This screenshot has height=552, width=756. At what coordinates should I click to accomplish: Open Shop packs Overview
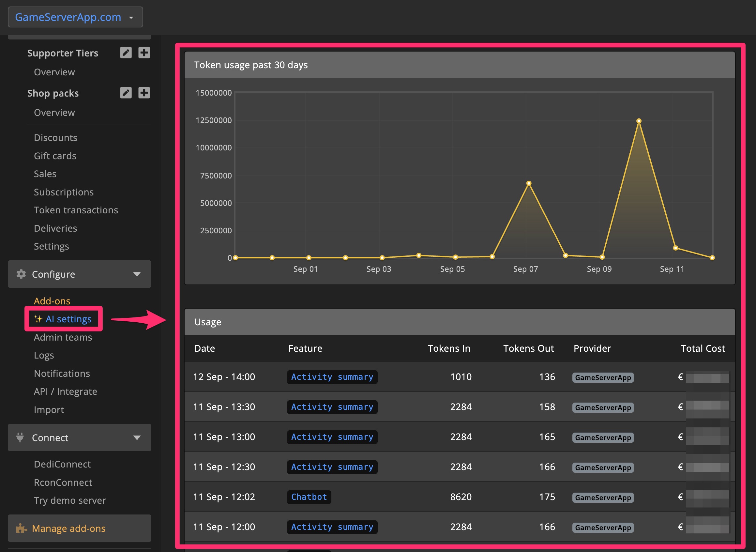(x=54, y=113)
